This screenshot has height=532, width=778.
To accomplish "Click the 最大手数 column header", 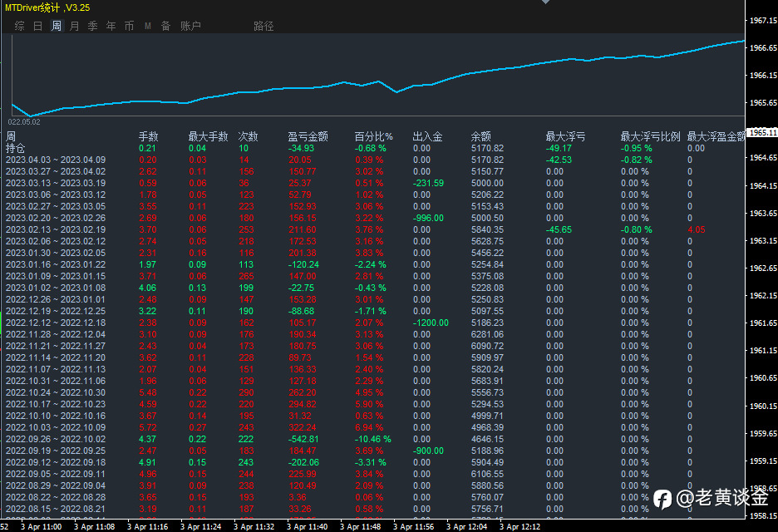I will (x=209, y=136).
